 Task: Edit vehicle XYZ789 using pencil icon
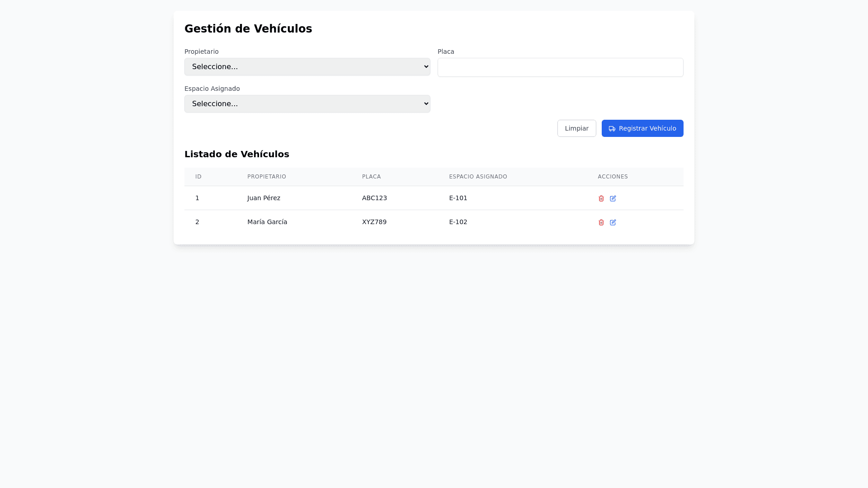click(x=613, y=222)
